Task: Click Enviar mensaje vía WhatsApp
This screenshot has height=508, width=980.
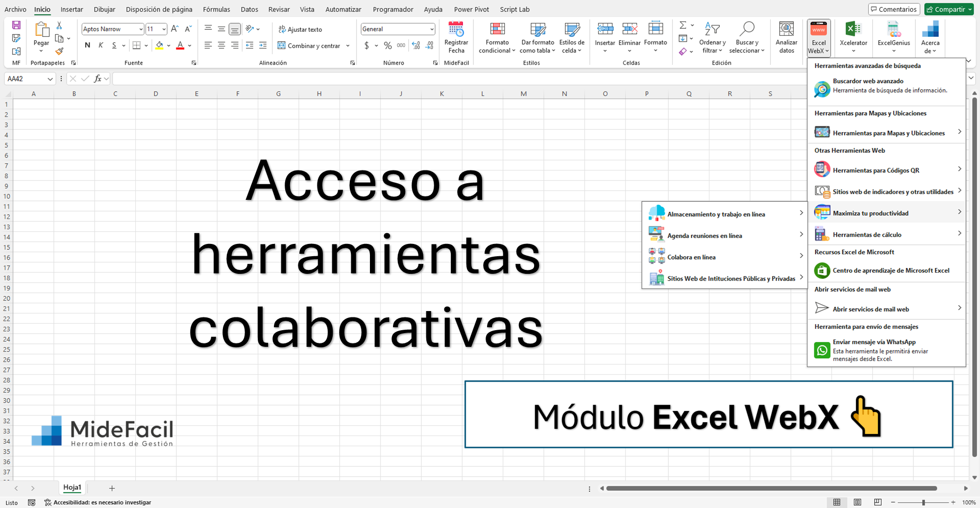Action: (x=886, y=350)
